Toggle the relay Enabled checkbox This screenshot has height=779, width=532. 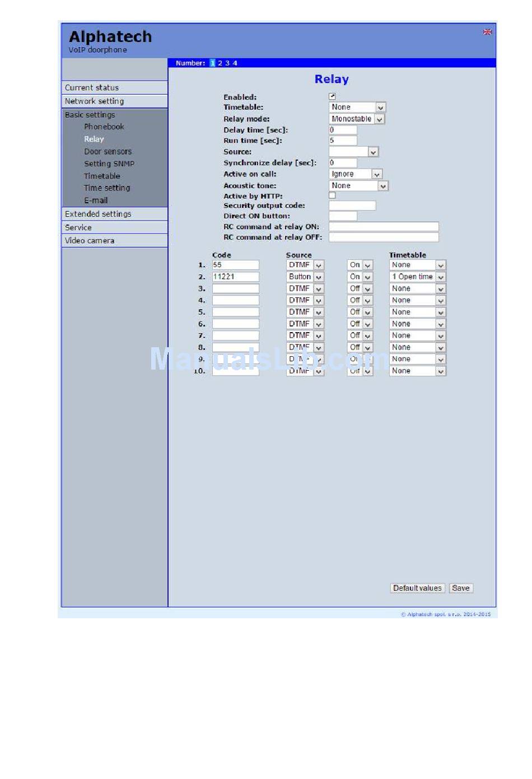pos(332,96)
